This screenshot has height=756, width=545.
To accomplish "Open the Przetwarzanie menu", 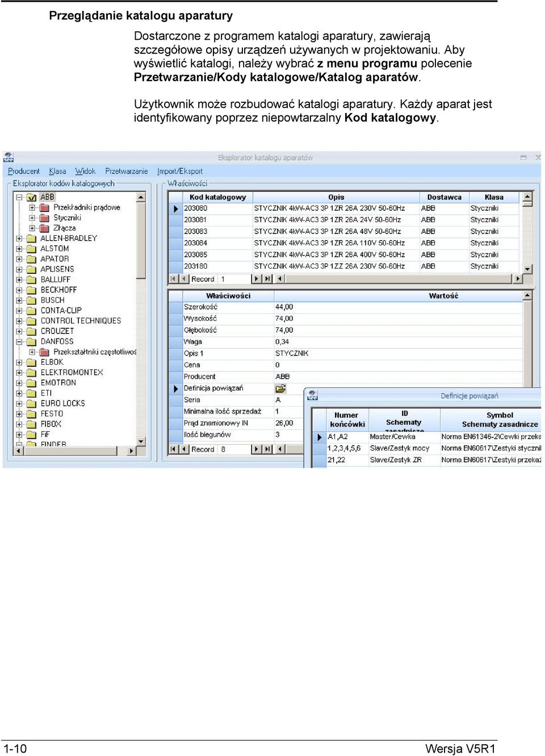I will click(x=126, y=171).
